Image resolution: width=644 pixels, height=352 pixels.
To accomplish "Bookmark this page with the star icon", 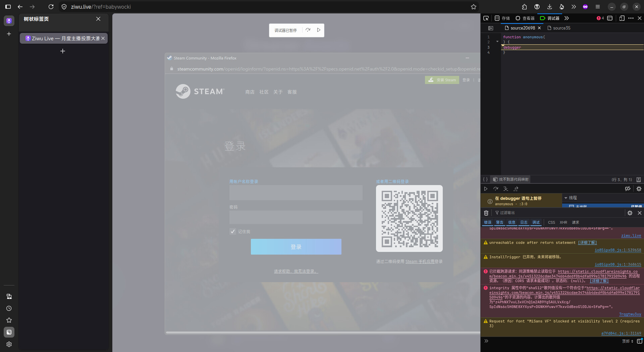I will tap(474, 7).
